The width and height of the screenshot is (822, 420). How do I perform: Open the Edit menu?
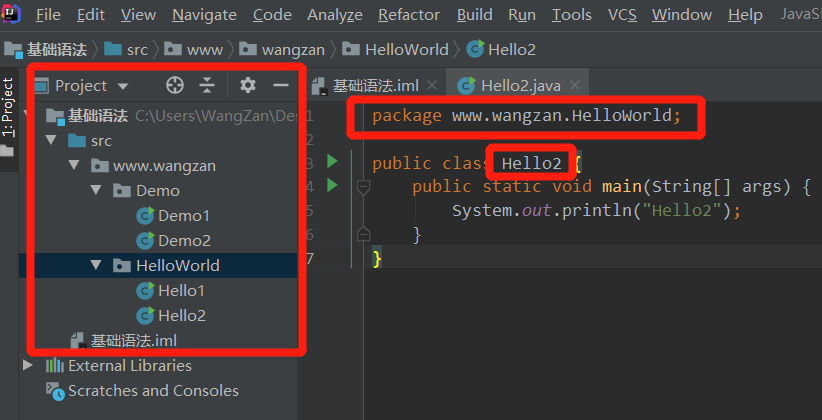91,15
